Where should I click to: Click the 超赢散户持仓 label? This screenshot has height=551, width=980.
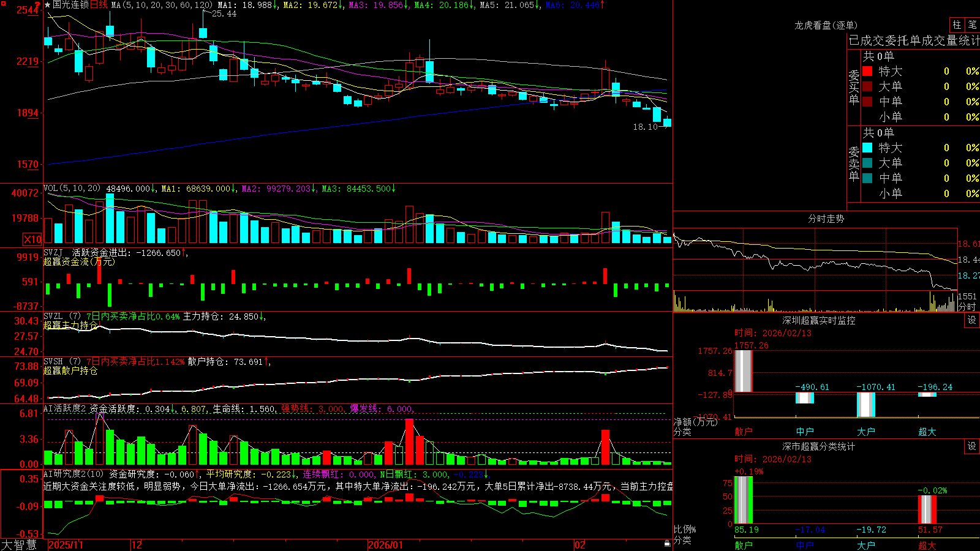(x=70, y=370)
